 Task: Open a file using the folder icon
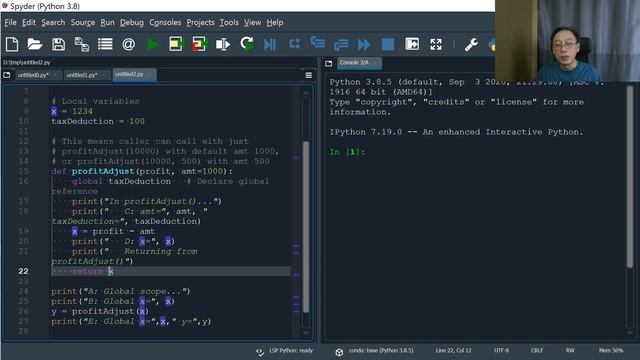35,44
